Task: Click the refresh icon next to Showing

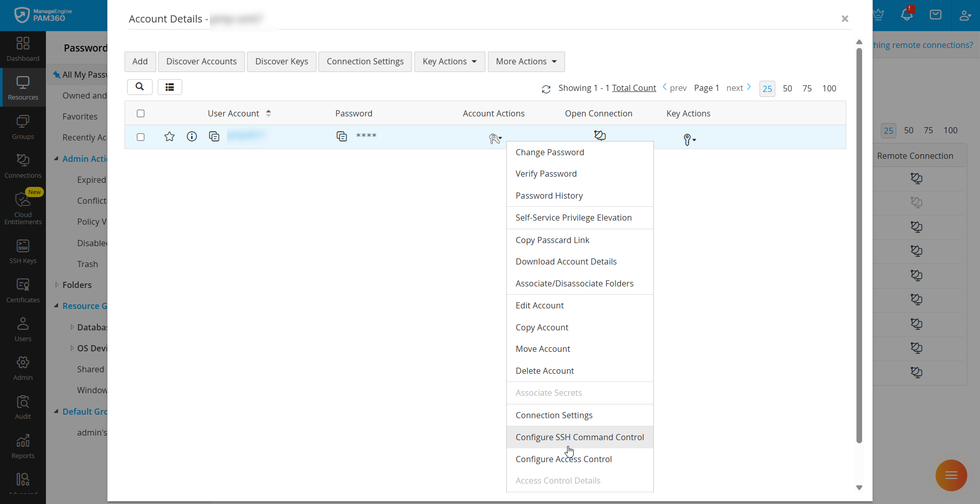Action: tap(546, 89)
